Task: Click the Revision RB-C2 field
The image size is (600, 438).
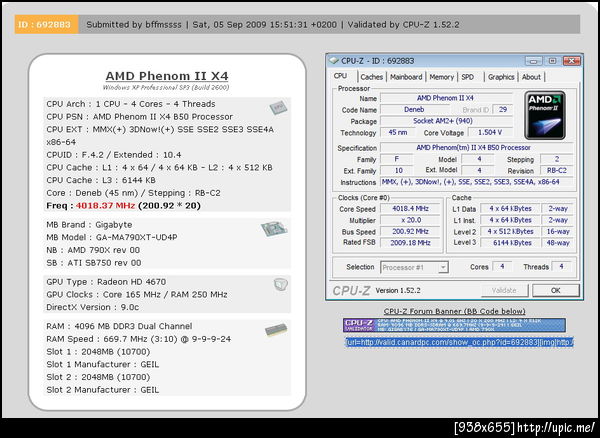Action: (557, 171)
